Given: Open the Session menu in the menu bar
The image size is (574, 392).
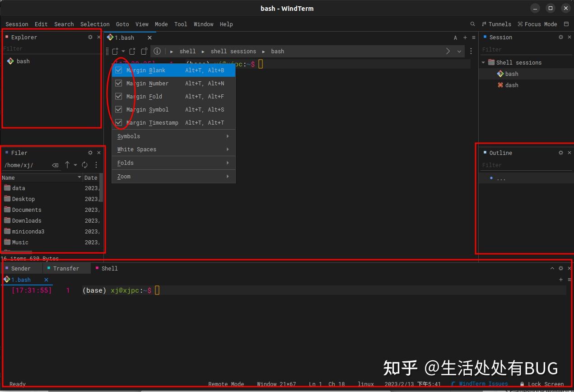Looking at the screenshot, I should coord(16,24).
